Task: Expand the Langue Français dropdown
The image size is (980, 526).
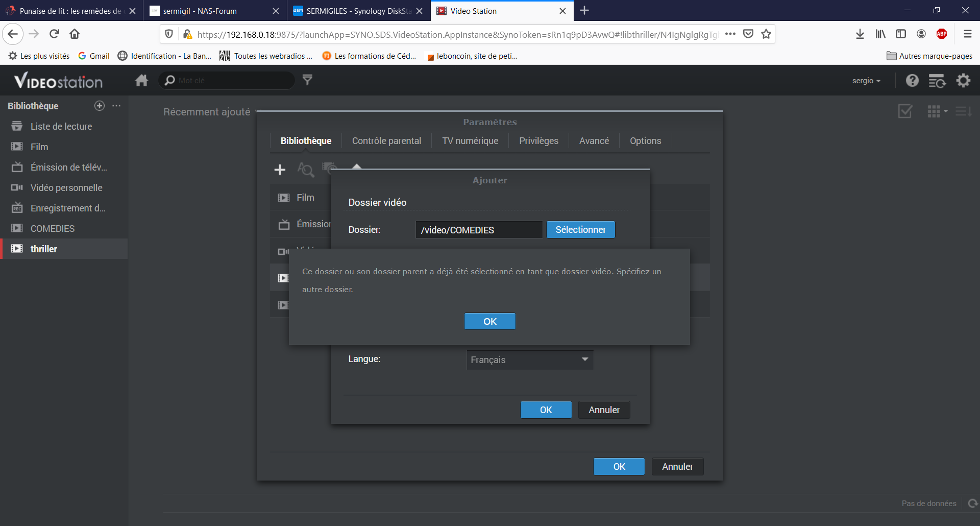Action: coord(530,360)
